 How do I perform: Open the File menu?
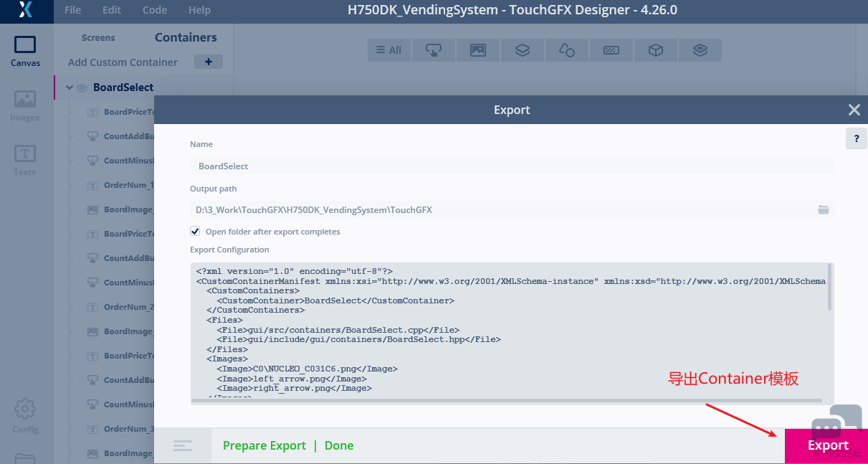(71, 10)
